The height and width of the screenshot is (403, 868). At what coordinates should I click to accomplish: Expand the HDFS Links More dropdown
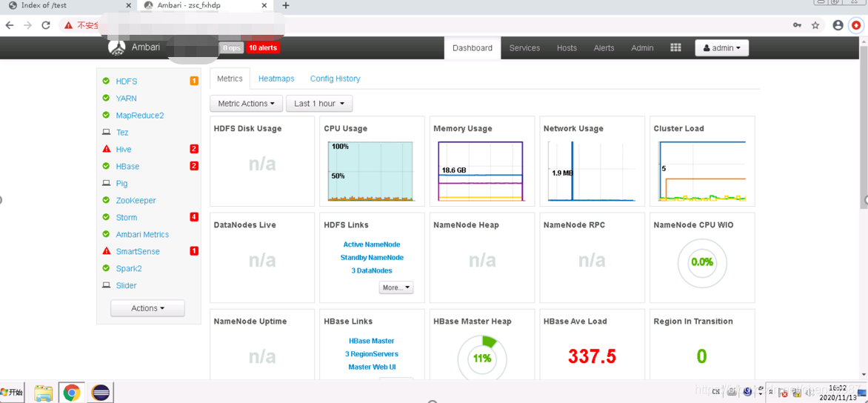tap(396, 287)
